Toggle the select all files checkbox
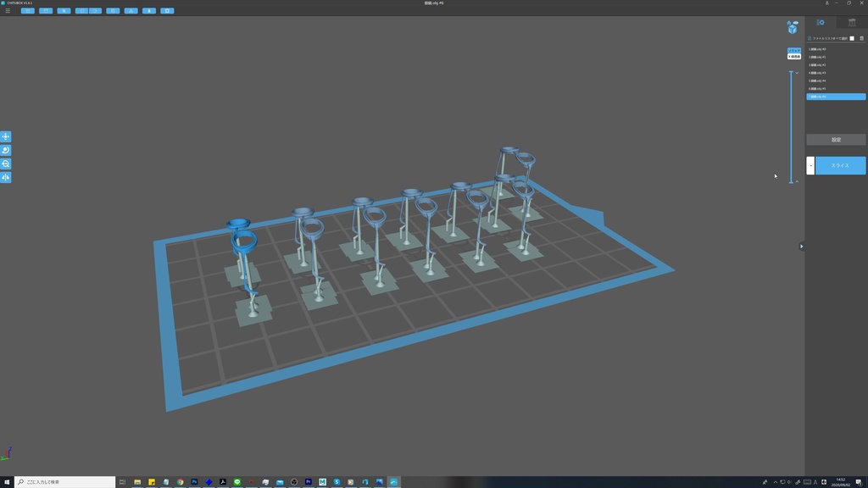The width and height of the screenshot is (868, 488). pyautogui.click(x=852, y=38)
